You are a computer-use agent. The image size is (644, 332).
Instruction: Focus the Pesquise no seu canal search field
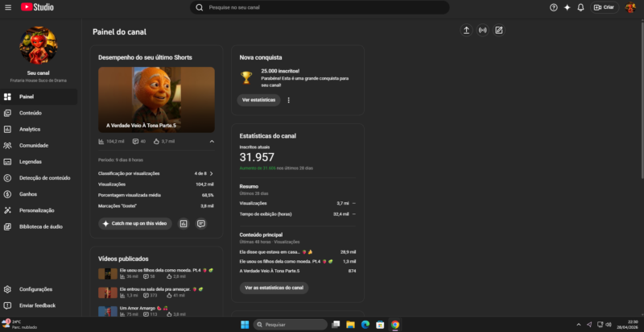[320, 7]
